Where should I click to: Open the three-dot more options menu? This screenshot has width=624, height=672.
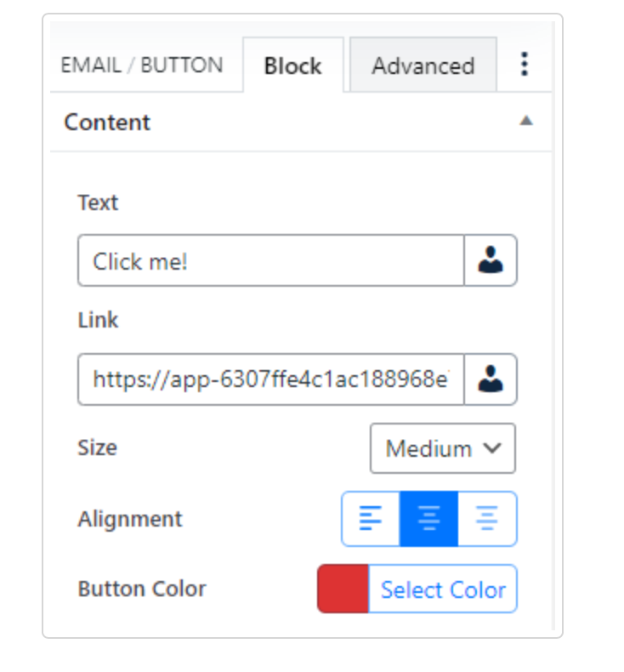[x=525, y=65]
